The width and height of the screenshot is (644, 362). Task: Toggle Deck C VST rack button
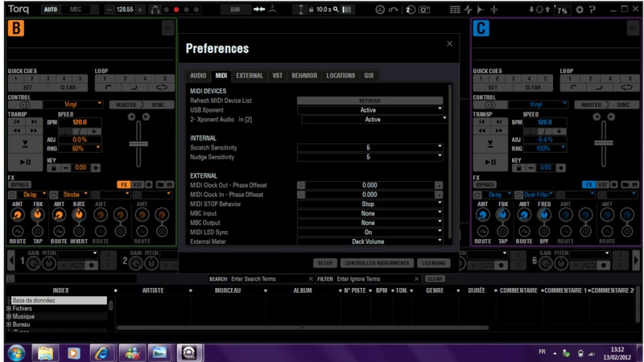(602, 185)
